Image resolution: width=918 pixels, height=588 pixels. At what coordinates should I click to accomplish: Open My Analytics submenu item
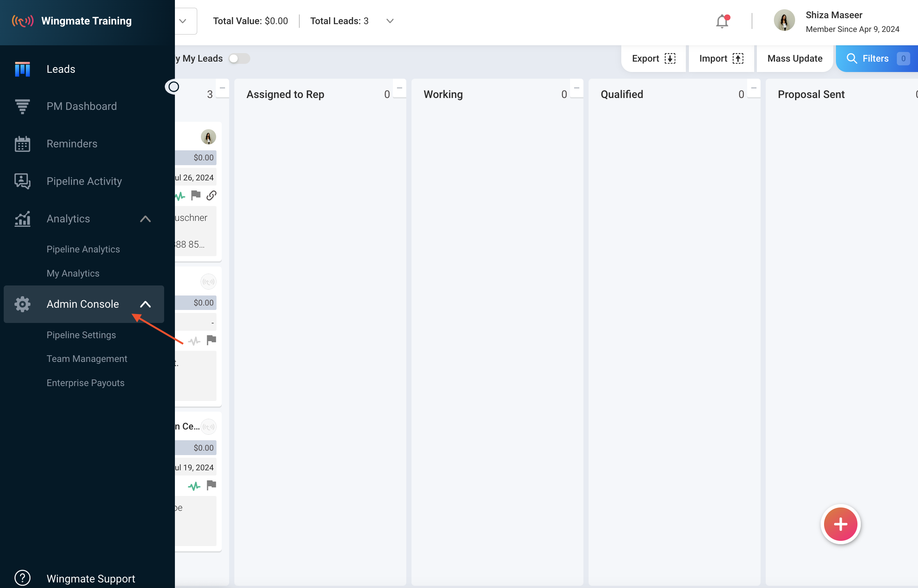pyautogui.click(x=73, y=273)
